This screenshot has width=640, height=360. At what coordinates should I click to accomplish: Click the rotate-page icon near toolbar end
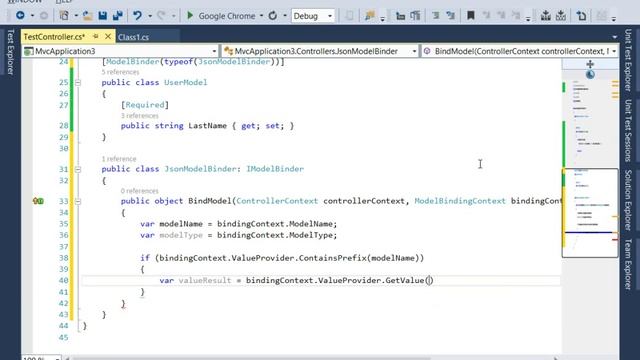tap(581, 16)
